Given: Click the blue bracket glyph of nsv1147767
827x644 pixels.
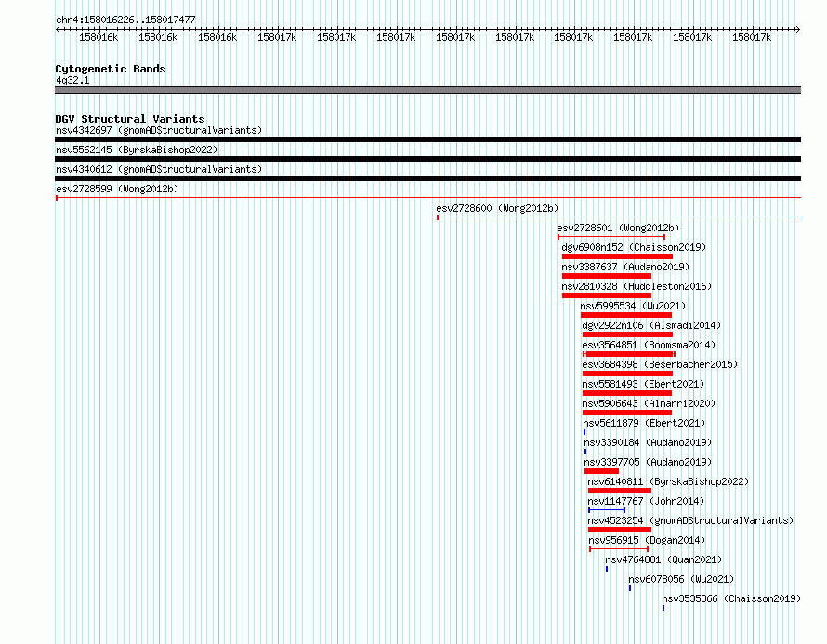Looking at the screenshot, I should coord(607,510).
